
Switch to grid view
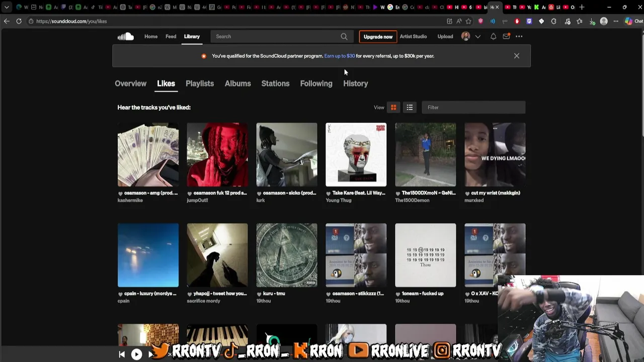393,107
